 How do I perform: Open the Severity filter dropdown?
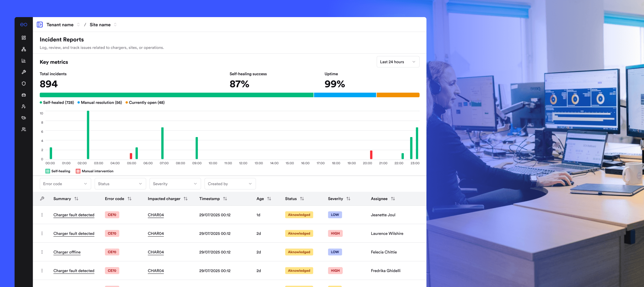175,184
